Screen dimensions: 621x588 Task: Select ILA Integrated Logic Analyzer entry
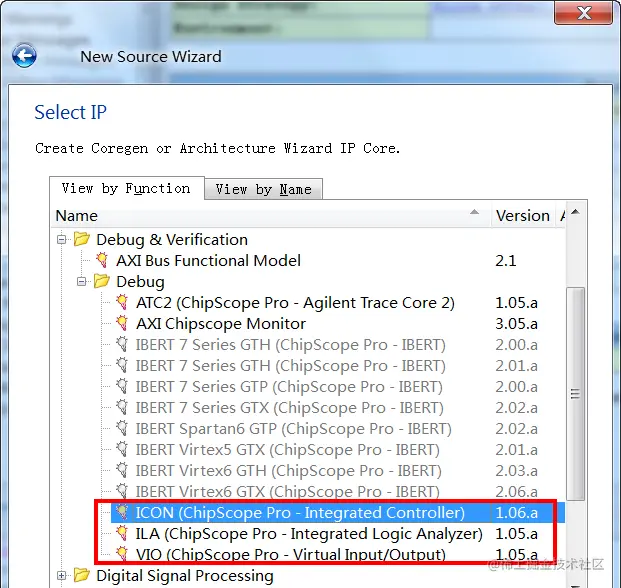(x=309, y=533)
